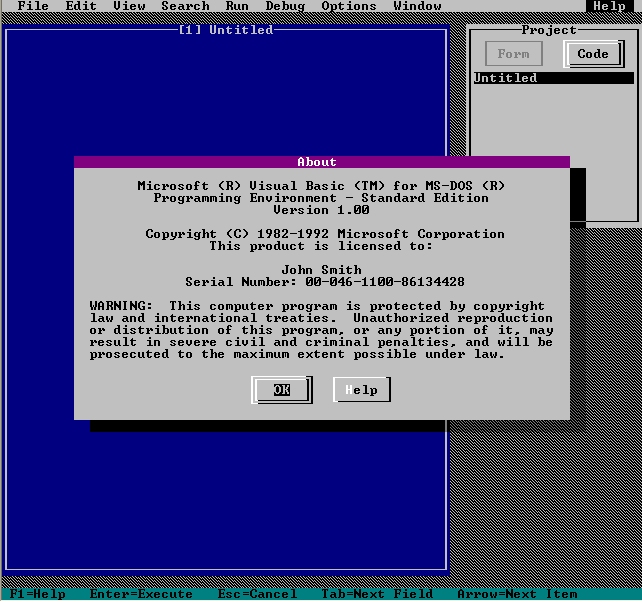Open the File menu
The width and height of the screenshot is (642, 602).
[x=33, y=6]
